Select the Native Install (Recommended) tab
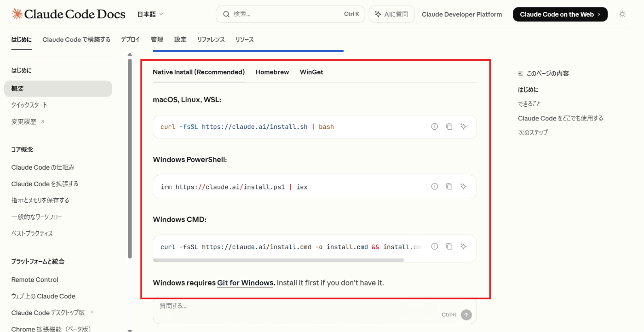Screen dimensions: 644x332 (x=199, y=72)
